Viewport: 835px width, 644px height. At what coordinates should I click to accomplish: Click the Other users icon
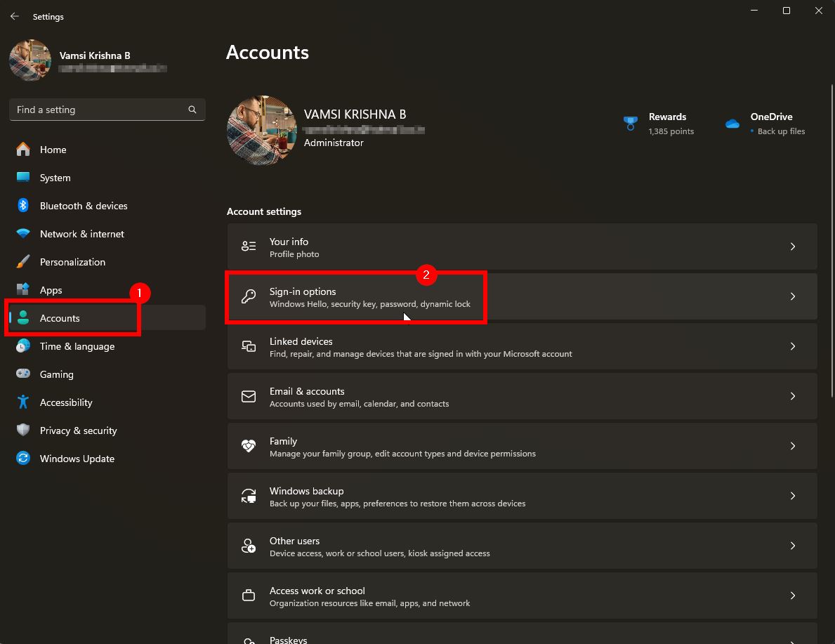(249, 546)
